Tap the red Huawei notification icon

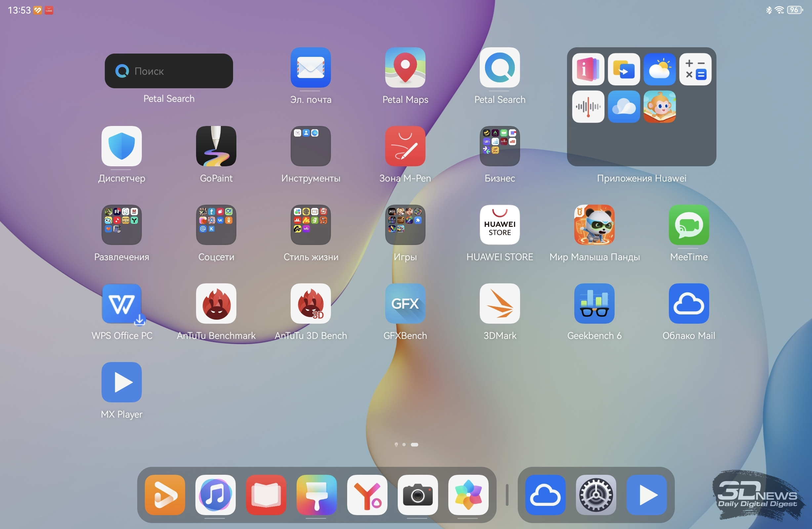(49, 10)
